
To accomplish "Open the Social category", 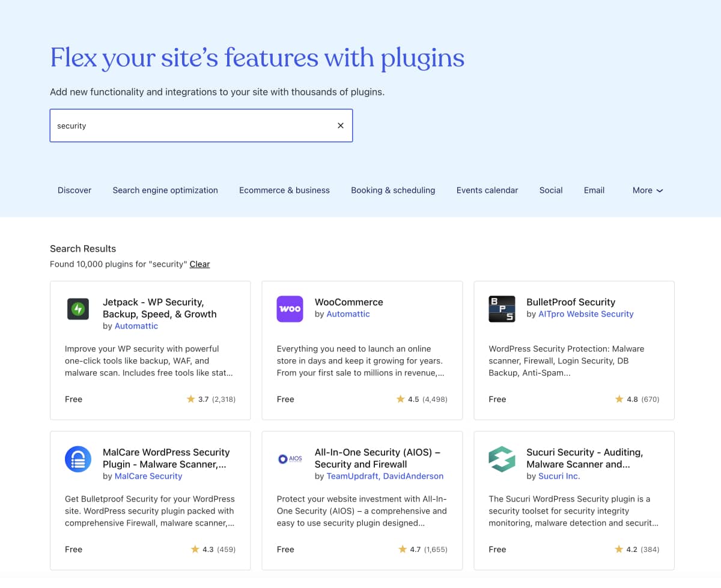I will click(x=551, y=190).
